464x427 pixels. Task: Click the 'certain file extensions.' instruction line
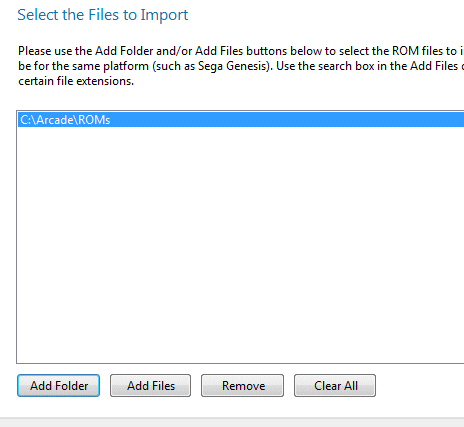76,81
